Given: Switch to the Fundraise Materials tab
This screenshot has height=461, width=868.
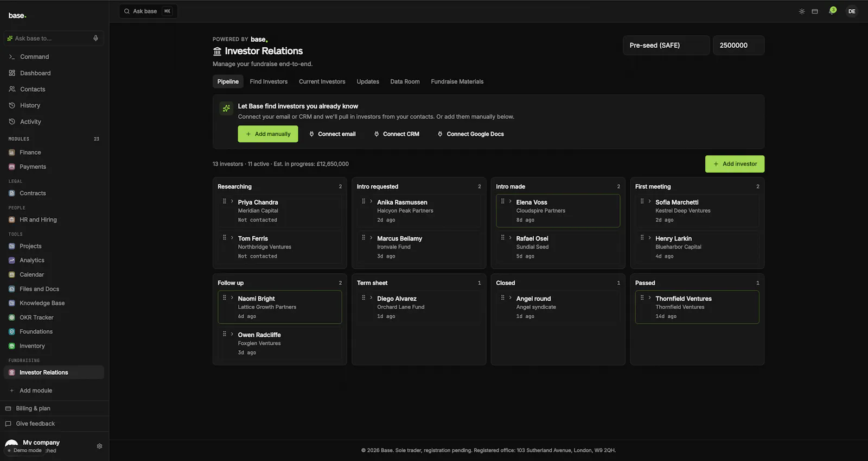Looking at the screenshot, I should pyautogui.click(x=457, y=82).
